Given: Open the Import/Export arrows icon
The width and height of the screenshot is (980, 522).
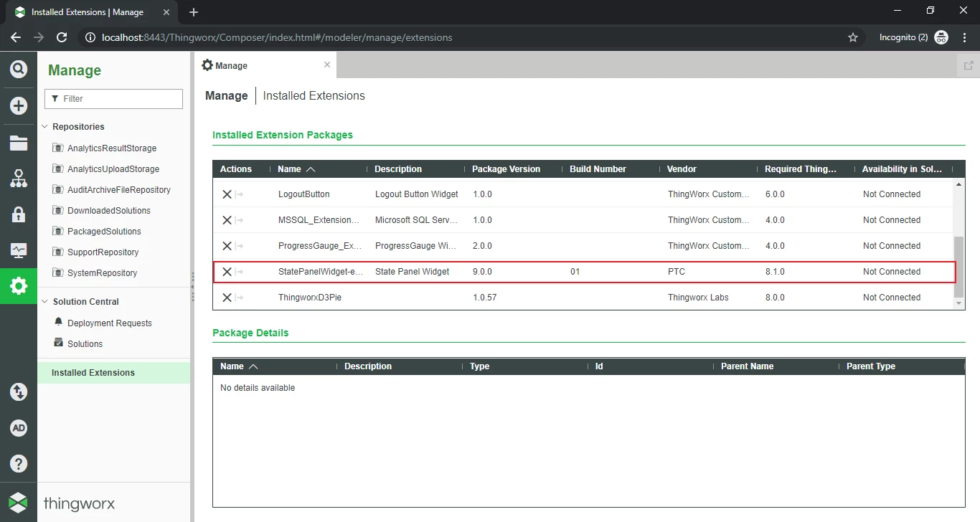Looking at the screenshot, I should [19, 392].
